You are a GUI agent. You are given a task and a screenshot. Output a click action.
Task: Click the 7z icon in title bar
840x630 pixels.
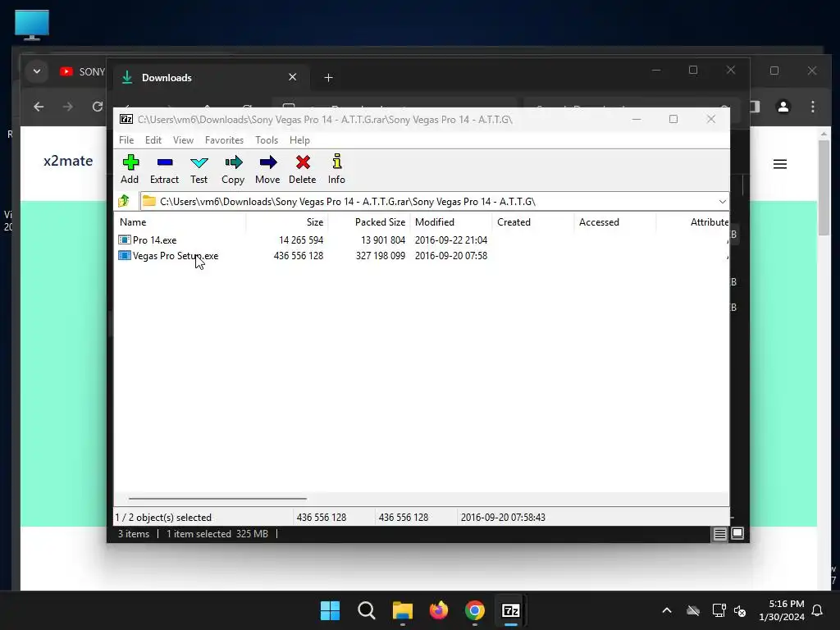pos(126,119)
